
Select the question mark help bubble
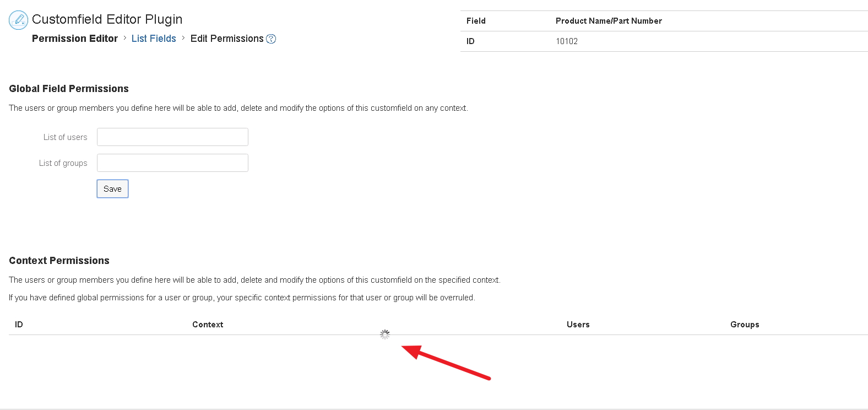tap(270, 39)
